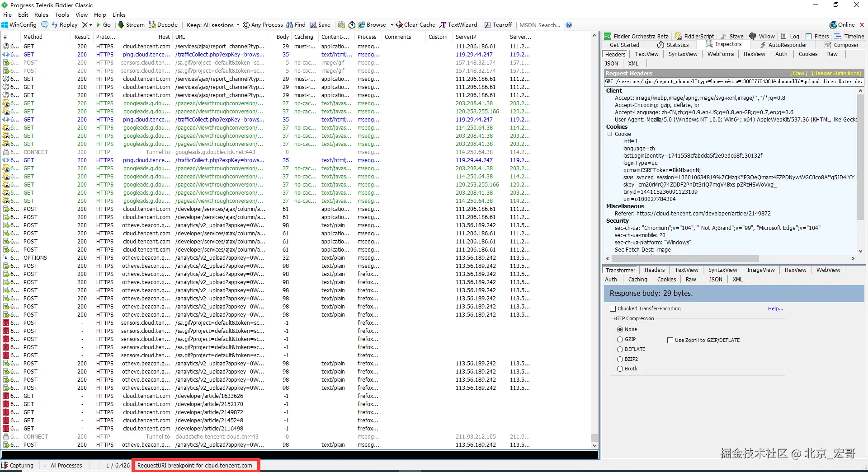Click the Help... link
The width and height of the screenshot is (868, 472).
(x=775, y=308)
